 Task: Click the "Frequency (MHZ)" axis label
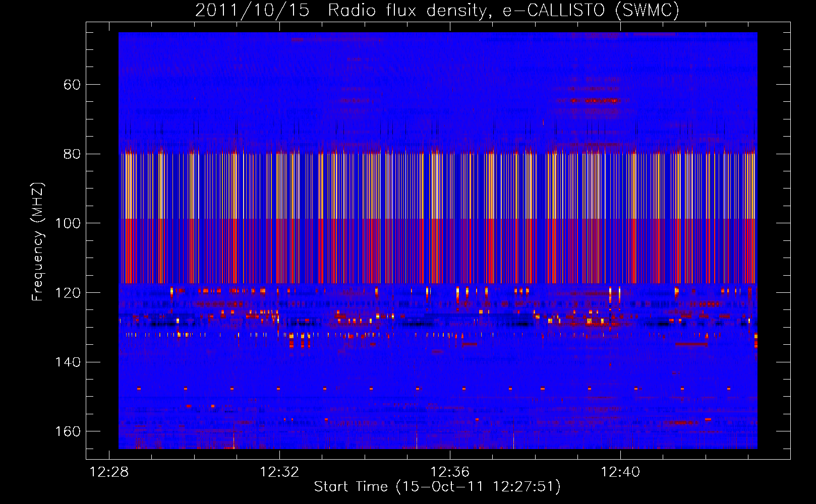tap(38, 241)
